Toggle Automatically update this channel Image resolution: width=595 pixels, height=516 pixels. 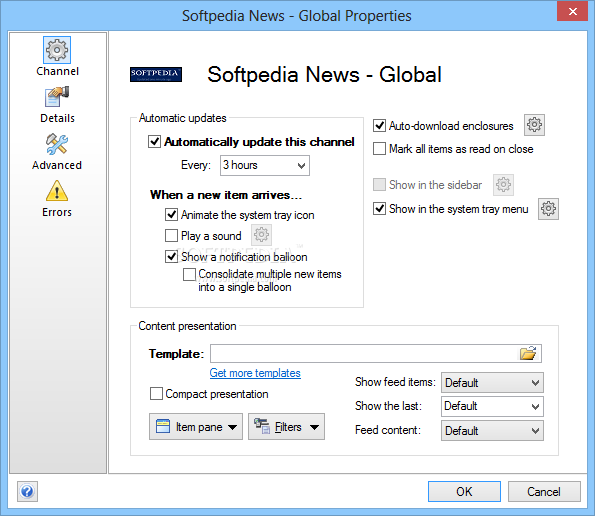coord(154,142)
